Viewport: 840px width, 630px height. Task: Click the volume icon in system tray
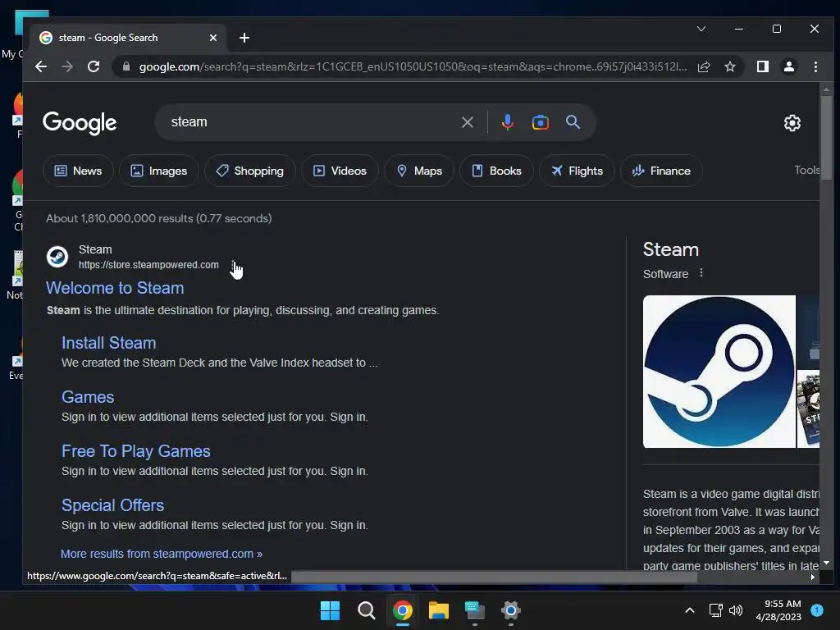click(736, 610)
